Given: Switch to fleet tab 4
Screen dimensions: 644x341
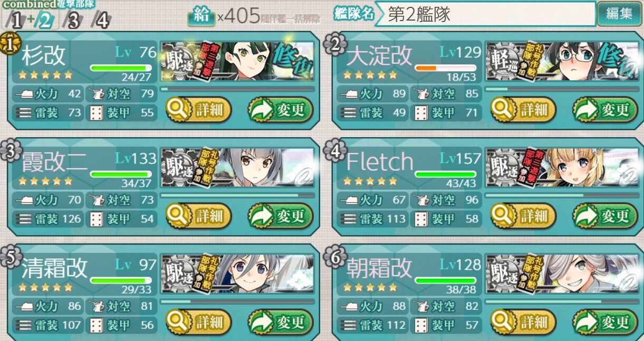Looking at the screenshot, I should [x=102, y=21].
